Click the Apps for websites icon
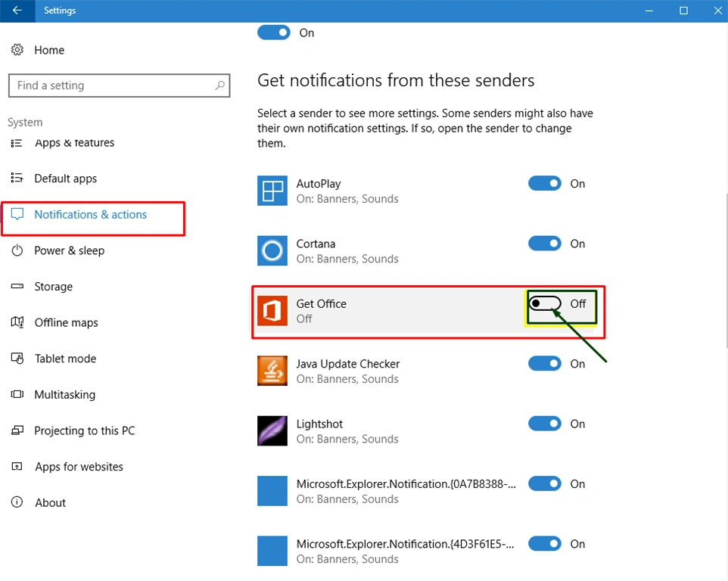This screenshot has width=728, height=581. click(x=17, y=466)
